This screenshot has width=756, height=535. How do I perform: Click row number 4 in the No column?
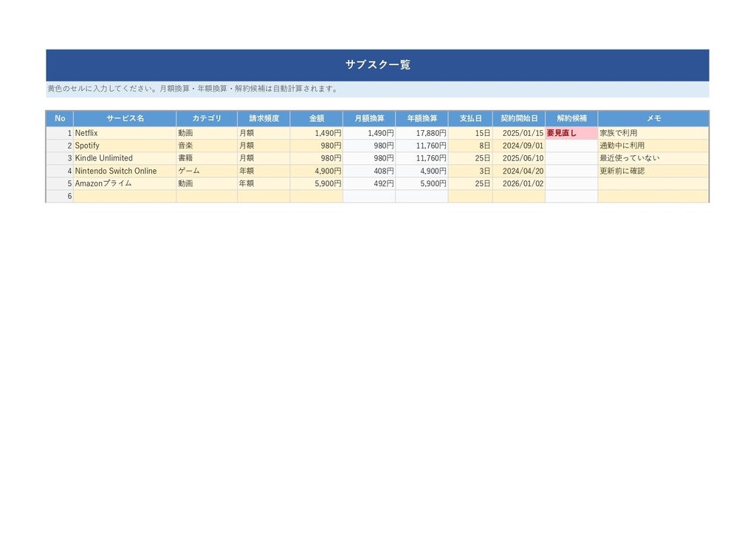click(60, 171)
